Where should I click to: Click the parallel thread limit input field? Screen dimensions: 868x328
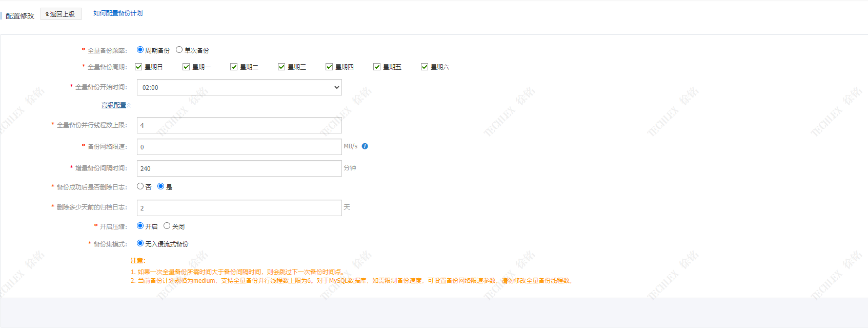click(x=239, y=125)
